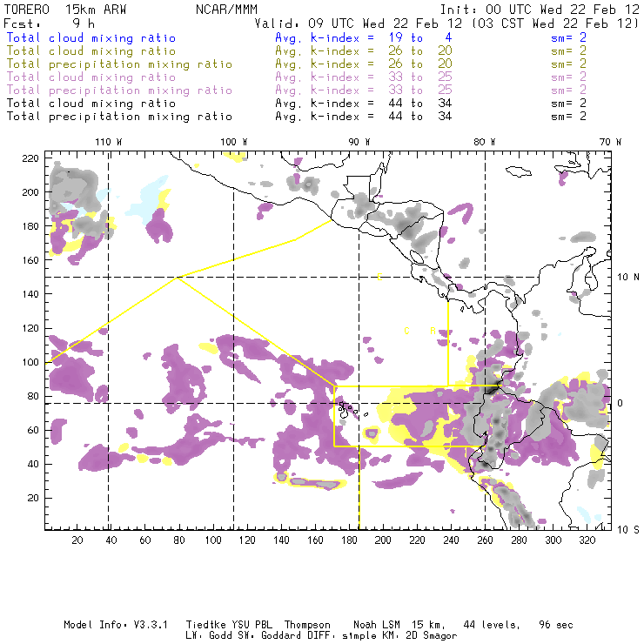
Task: Select the "Thompson" microphysics label
Action: 307,625
